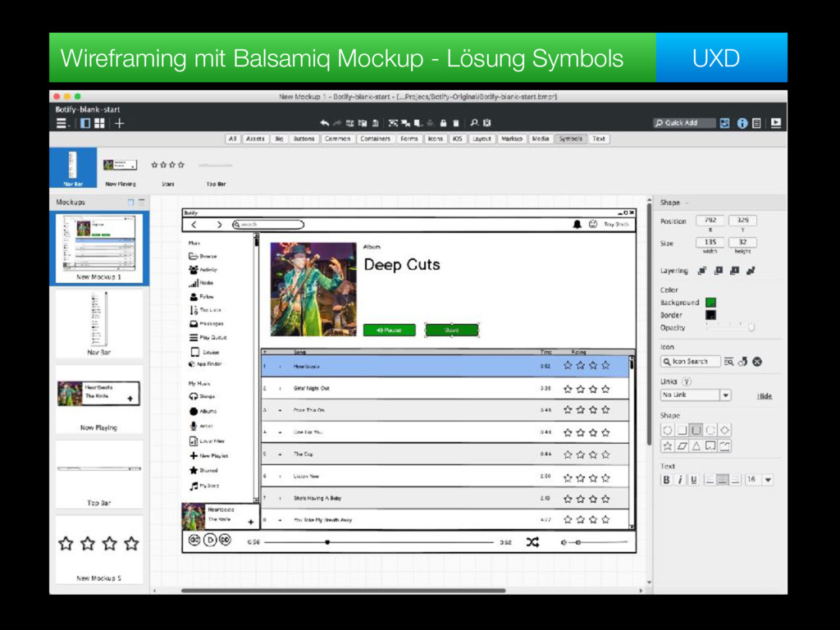Image resolution: width=840 pixels, height=630 pixels.
Task: Toggle bold text formatting
Action: tap(666, 479)
